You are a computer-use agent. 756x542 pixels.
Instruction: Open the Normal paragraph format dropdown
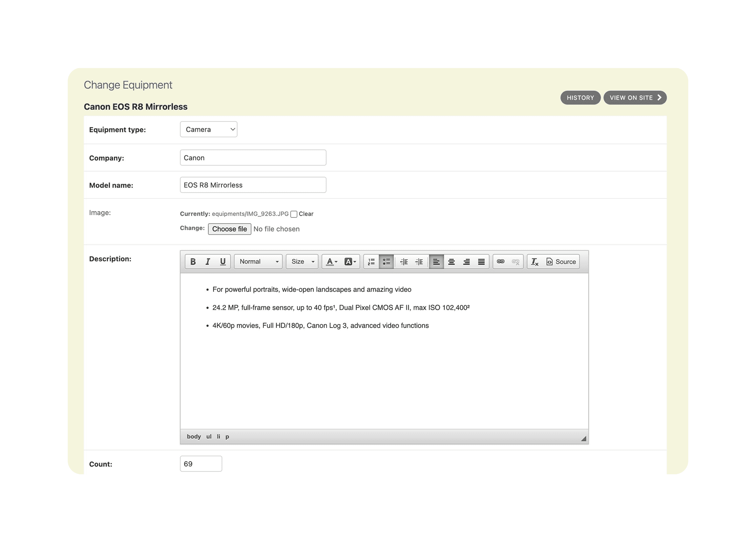[258, 262]
